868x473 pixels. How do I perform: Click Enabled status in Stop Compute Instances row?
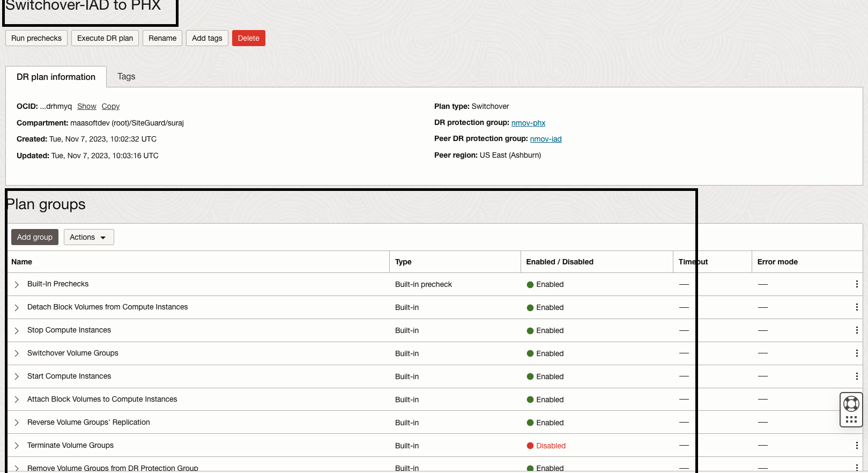click(x=550, y=331)
